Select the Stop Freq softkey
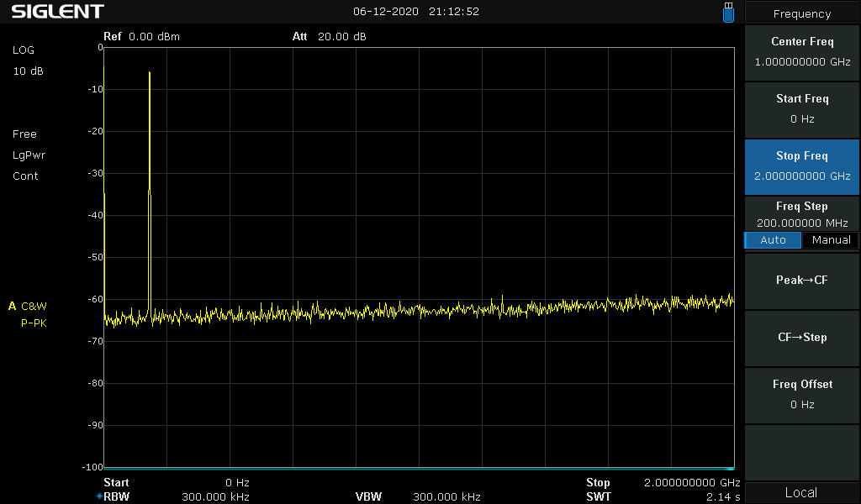Screen dimensions: 861x504 pyautogui.click(x=801, y=166)
